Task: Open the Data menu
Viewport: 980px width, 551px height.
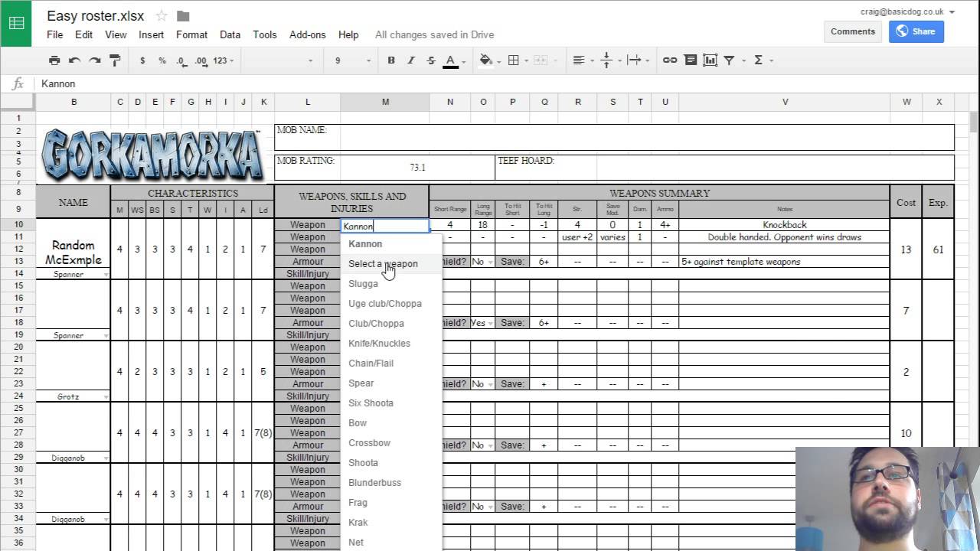Action: [x=230, y=34]
